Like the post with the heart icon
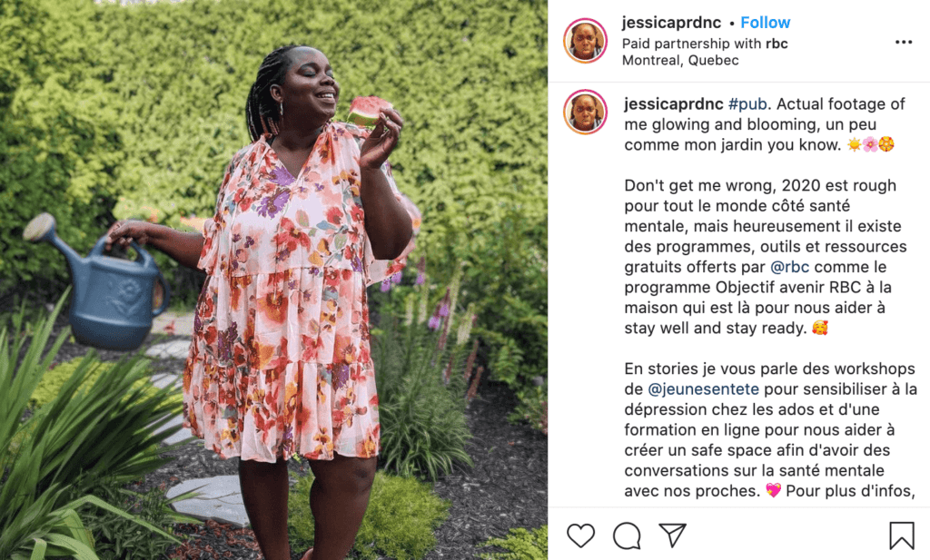 coord(580,535)
